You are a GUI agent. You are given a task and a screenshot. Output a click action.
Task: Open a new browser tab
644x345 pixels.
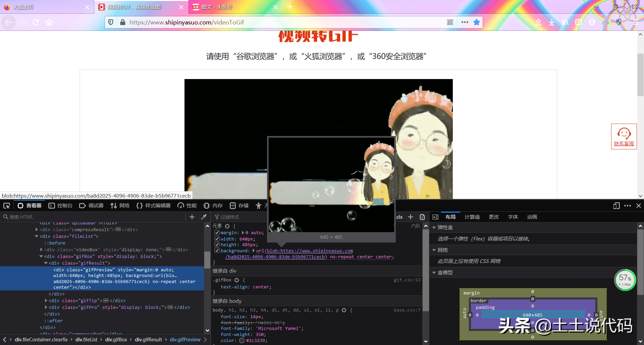290,7
